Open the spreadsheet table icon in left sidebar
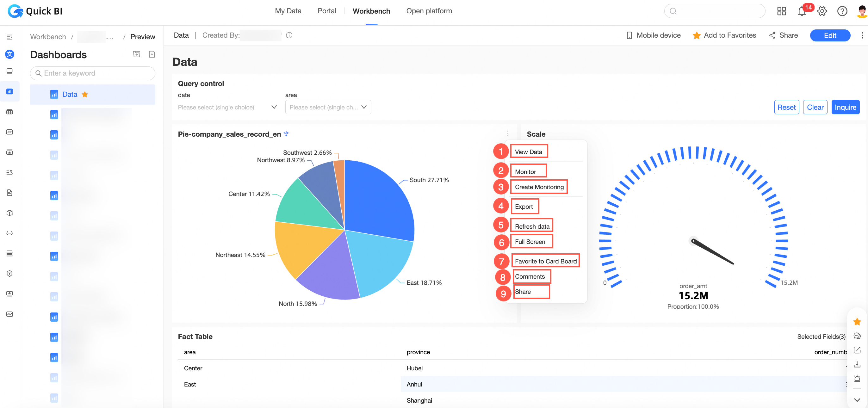868x408 pixels. click(x=9, y=112)
